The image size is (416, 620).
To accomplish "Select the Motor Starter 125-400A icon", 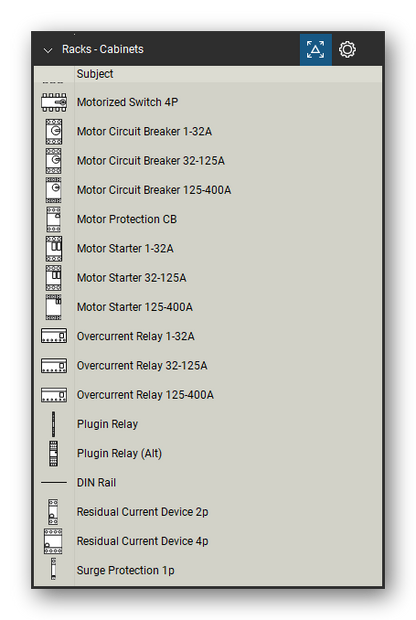I will coord(54,307).
